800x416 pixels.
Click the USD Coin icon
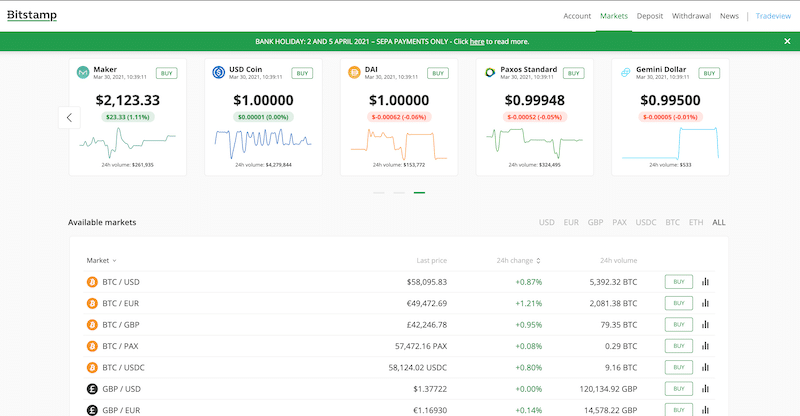pyautogui.click(x=218, y=72)
